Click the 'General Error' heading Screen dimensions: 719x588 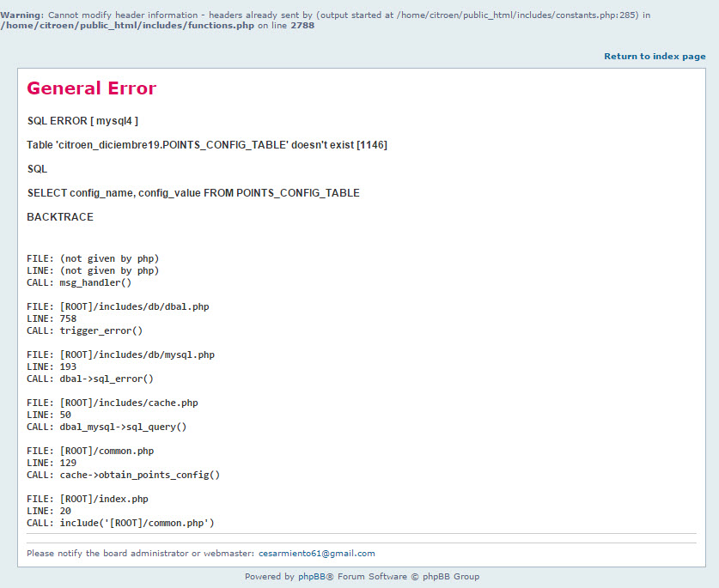(92, 88)
